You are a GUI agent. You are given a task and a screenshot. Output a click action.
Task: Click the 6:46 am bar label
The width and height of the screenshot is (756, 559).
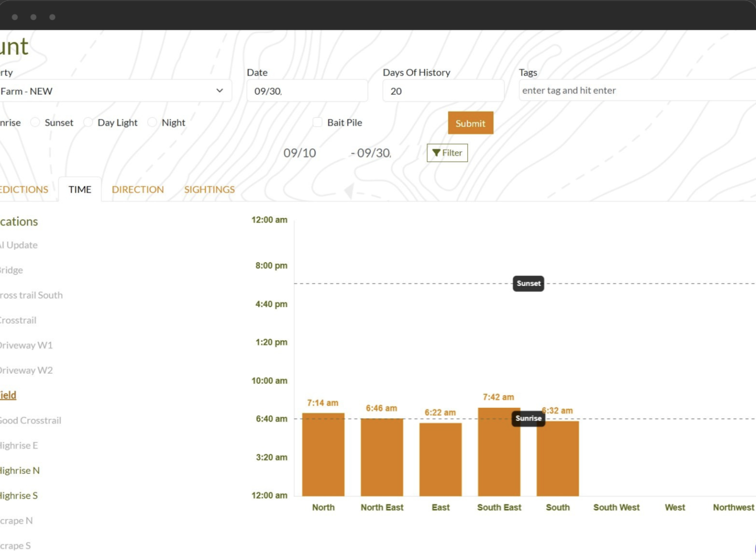coord(382,408)
